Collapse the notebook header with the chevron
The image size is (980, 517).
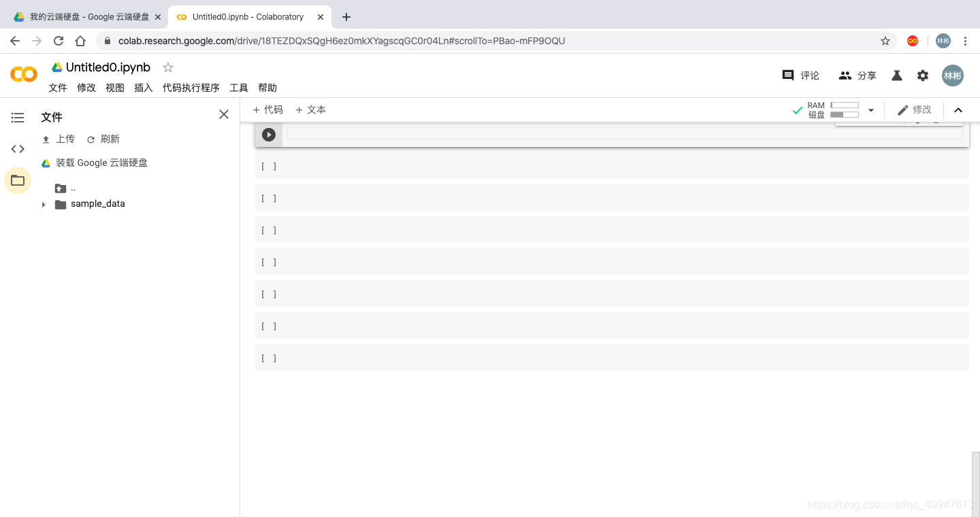[x=958, y=110]
